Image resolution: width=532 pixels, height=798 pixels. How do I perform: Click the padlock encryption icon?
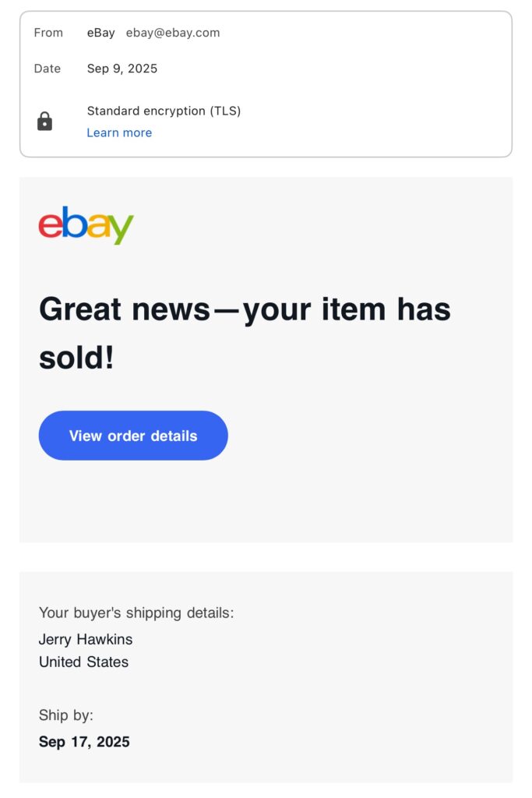click(44, 122)
